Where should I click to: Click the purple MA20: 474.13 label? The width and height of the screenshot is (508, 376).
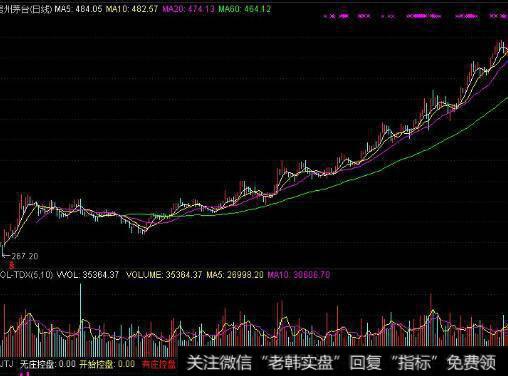pyautogui.click(x=188, y=9)
